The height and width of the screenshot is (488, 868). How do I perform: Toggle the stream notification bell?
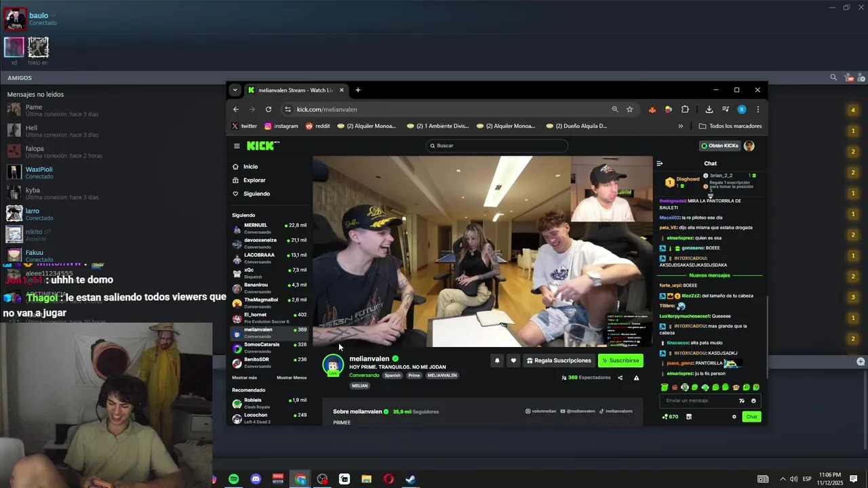tap(497, 361)
